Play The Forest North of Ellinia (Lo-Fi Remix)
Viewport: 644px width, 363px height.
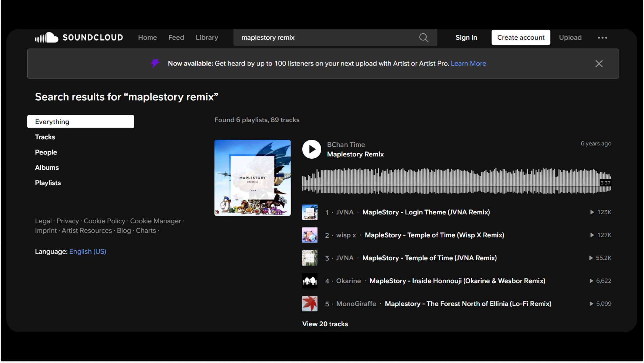(468, 304)
